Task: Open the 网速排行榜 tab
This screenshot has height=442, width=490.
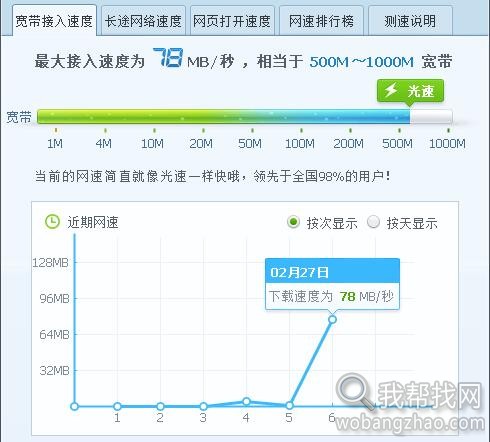Action: [321, 21]
